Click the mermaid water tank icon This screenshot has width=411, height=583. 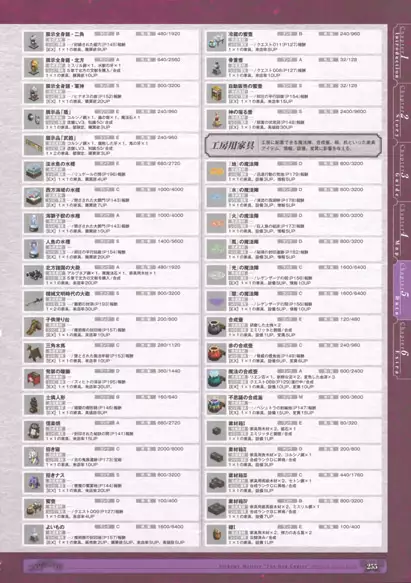[x=34, y=249]
